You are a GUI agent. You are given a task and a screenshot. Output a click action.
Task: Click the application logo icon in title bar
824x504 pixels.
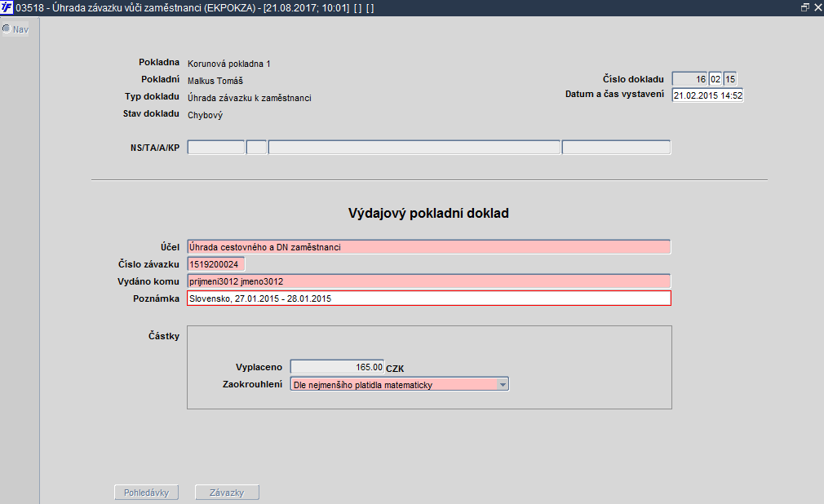coord(7,8)
